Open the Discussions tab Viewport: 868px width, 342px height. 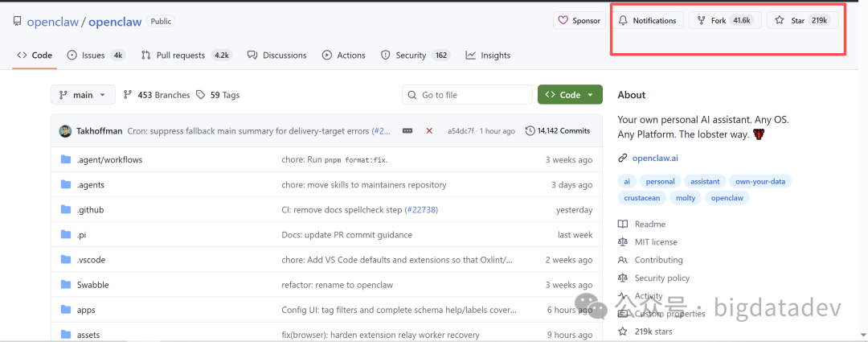point(276,56)
